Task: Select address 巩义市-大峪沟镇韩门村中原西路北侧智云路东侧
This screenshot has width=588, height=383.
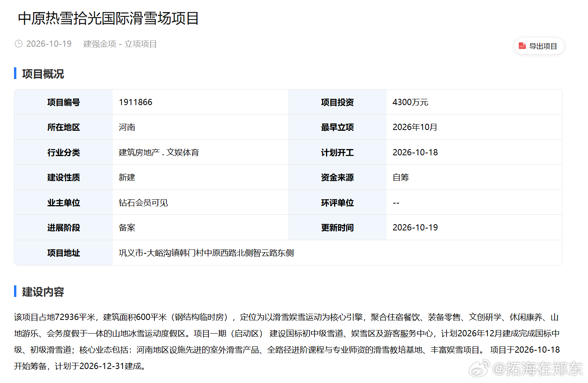Action: tap(206, 253)
